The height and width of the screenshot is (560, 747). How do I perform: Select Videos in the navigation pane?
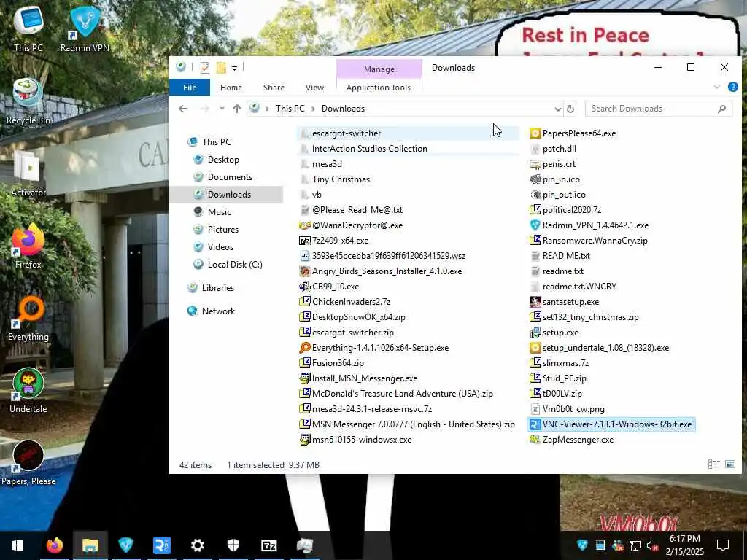click(220, 247)
